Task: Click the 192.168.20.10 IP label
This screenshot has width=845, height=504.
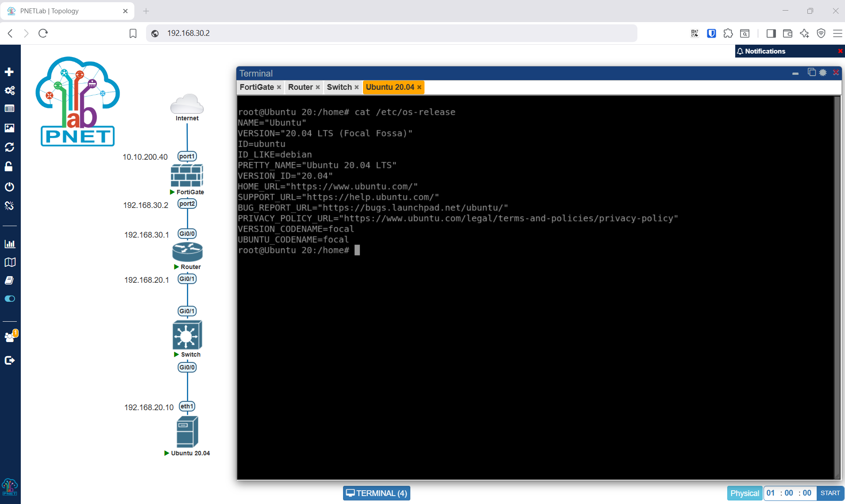Action: point(149,408)
